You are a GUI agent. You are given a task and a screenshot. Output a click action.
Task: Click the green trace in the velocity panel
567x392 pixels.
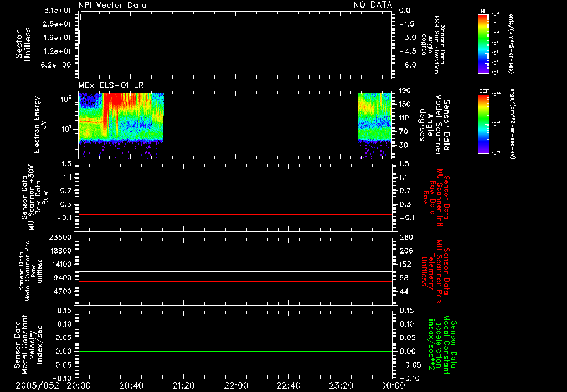(235, 351)
